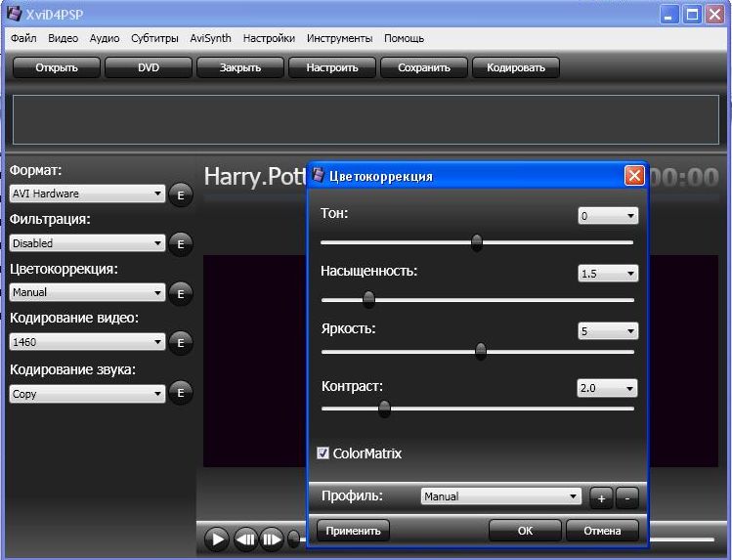
Task: Close the Цветокоррекция dialog
Action: [634, 176]
